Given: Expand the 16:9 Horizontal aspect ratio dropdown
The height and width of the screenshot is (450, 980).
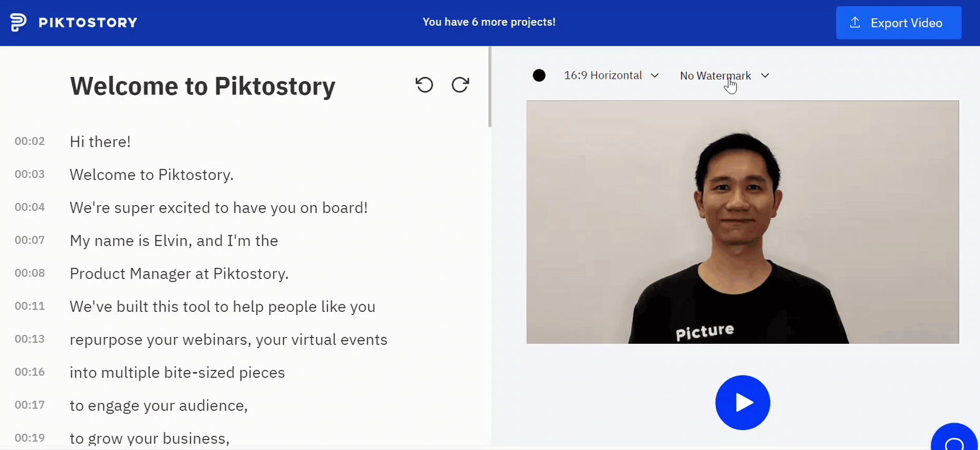Looking at the screenshot, I should click(x=611, y=76).
